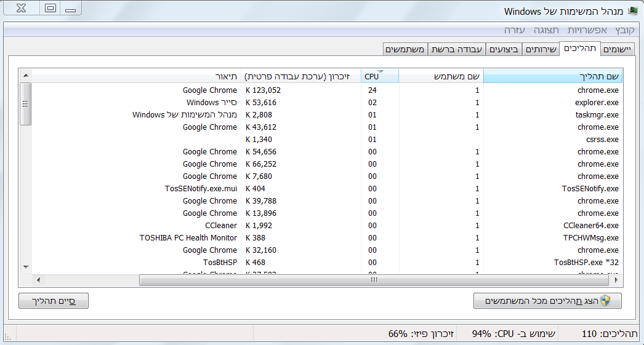The image size is (644, 345).
Task: Switch to the יישומים (Applications) tab
Action: [x=618, y=49]
